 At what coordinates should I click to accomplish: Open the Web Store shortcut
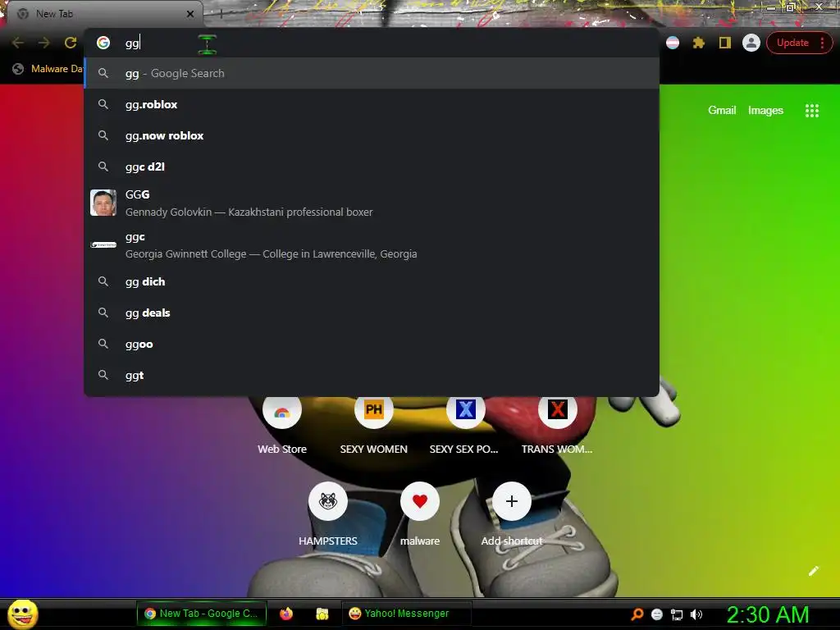[x=282, y=424]
